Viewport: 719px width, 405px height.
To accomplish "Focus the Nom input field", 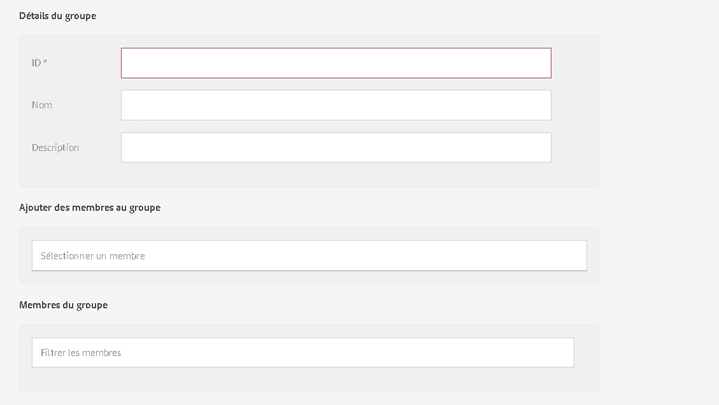I will [x=335, y=105].
